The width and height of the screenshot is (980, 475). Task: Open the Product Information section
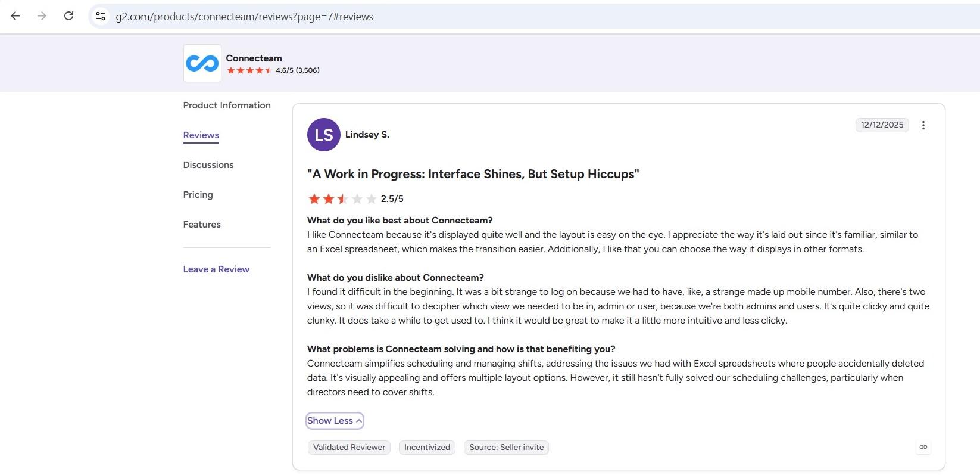tap(227, 105)
